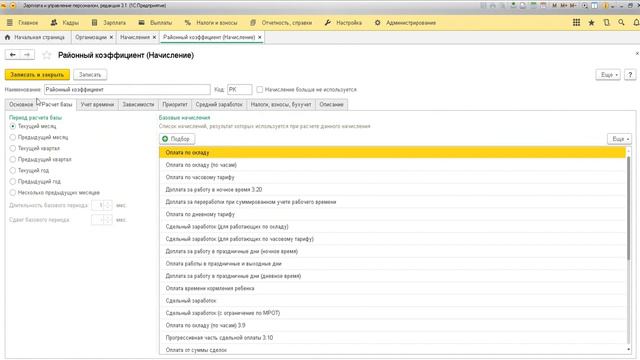Navigate forward with right arrow

(x=27, y=55)
